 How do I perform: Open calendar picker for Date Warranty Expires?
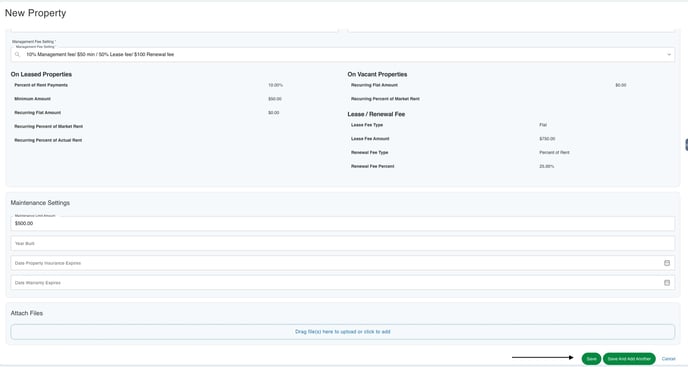pyautogui.click(x=666, y=283)
